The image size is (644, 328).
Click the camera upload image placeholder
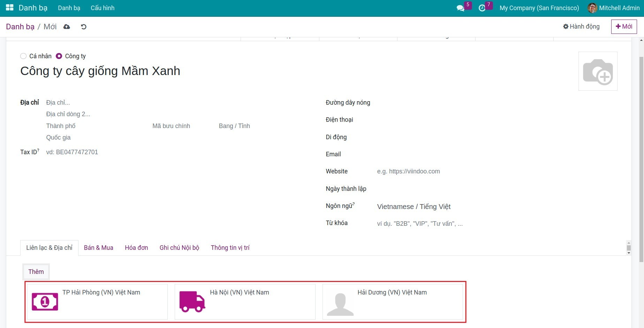point(598,71)
